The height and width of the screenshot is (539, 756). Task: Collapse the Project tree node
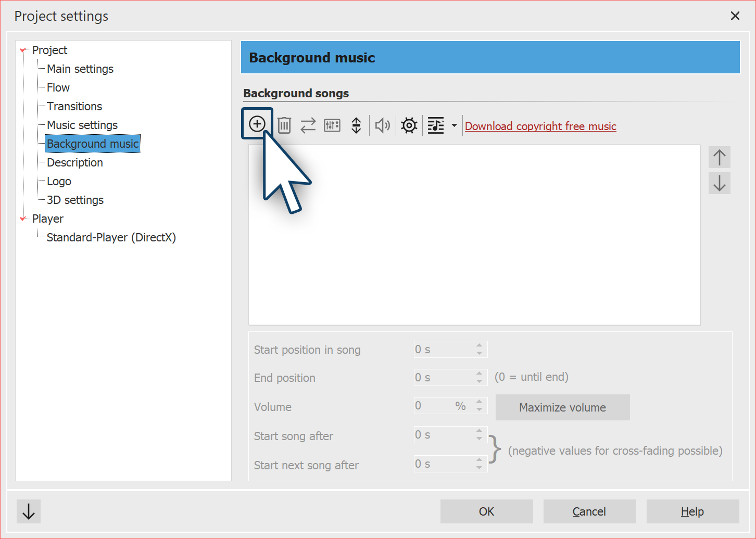23,50
